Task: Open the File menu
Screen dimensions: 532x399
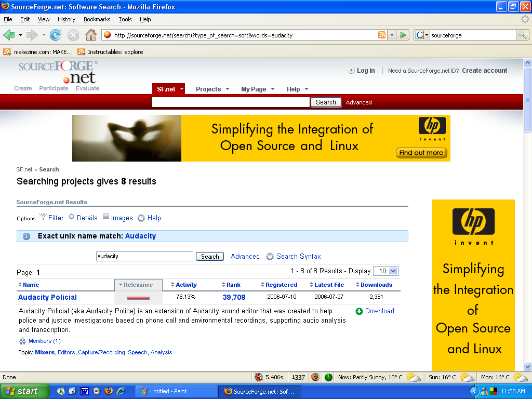Action: pyautogui.click(x=8, y=19)
